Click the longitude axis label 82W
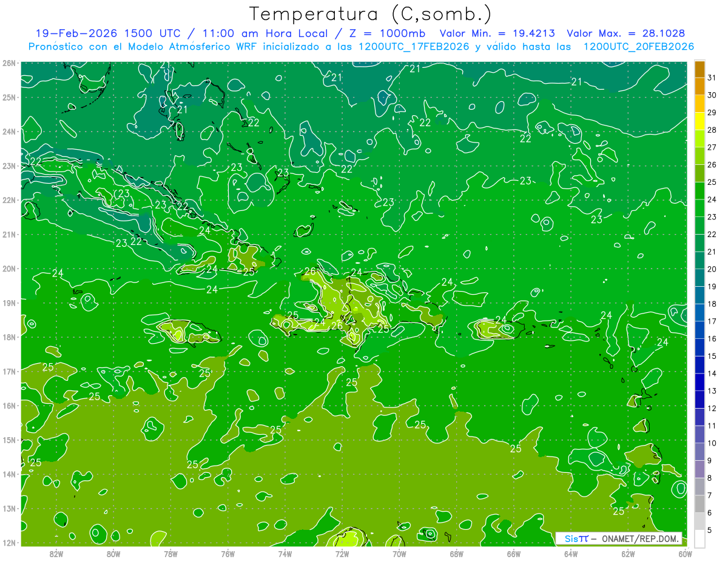 56,554
